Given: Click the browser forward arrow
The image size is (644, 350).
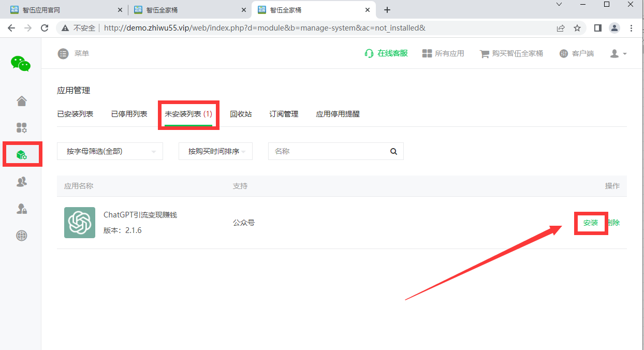Looking at the screenshot, I should [x=28, y=28].
